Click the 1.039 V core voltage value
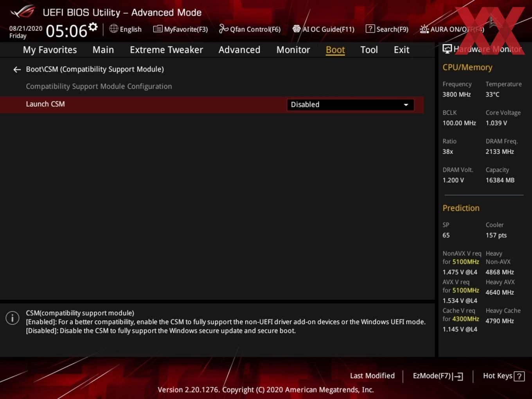 496,123
